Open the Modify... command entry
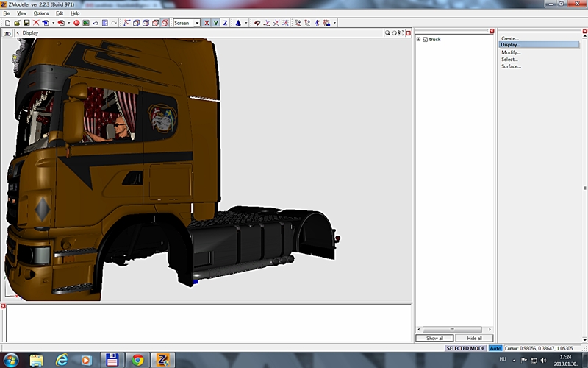588x368 pixels. [511, 52]
